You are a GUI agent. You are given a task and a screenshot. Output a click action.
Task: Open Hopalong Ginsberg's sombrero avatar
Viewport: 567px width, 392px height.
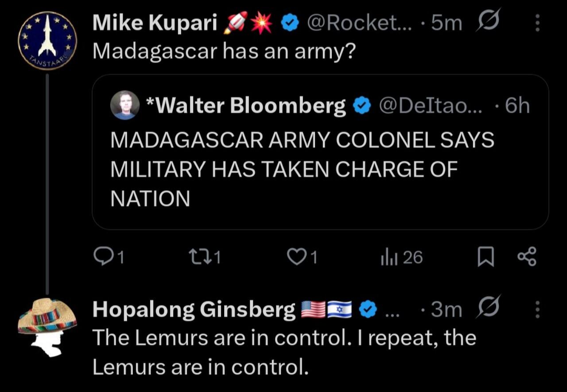pyautogui.click(x=47, y=327)
